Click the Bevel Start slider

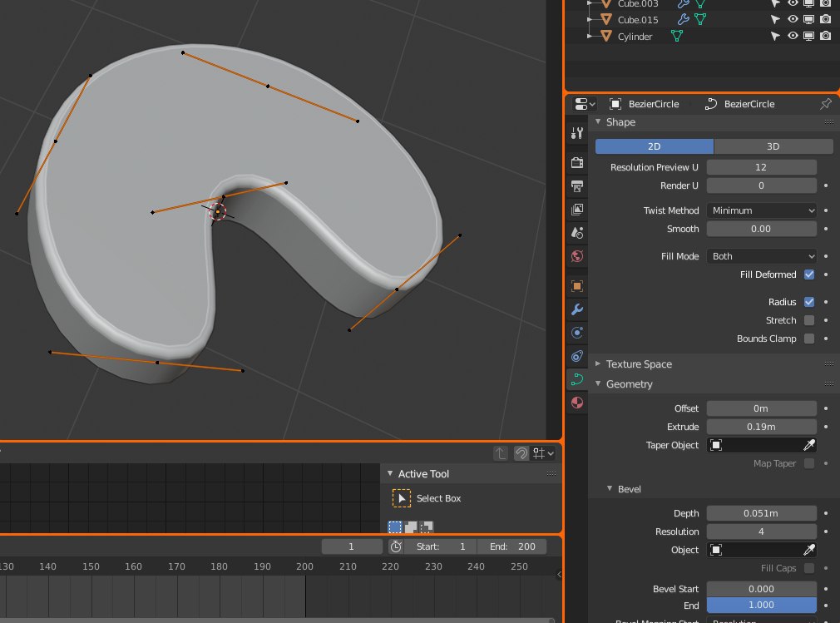click(761, 589)
